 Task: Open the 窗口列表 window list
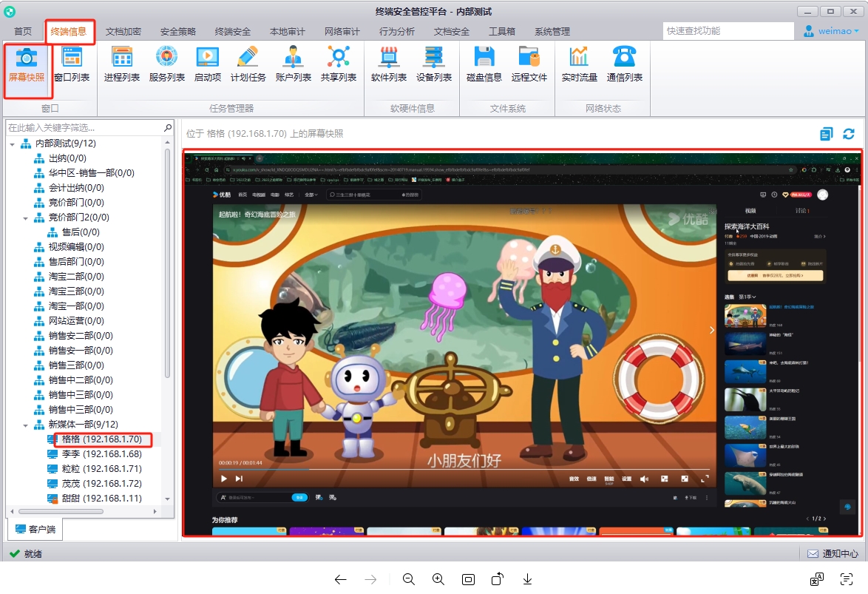click(x=72, y=65)
